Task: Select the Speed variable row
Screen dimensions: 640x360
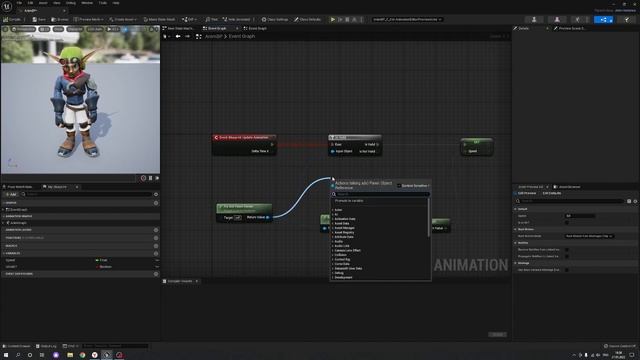Action: [x=80, y=260]
